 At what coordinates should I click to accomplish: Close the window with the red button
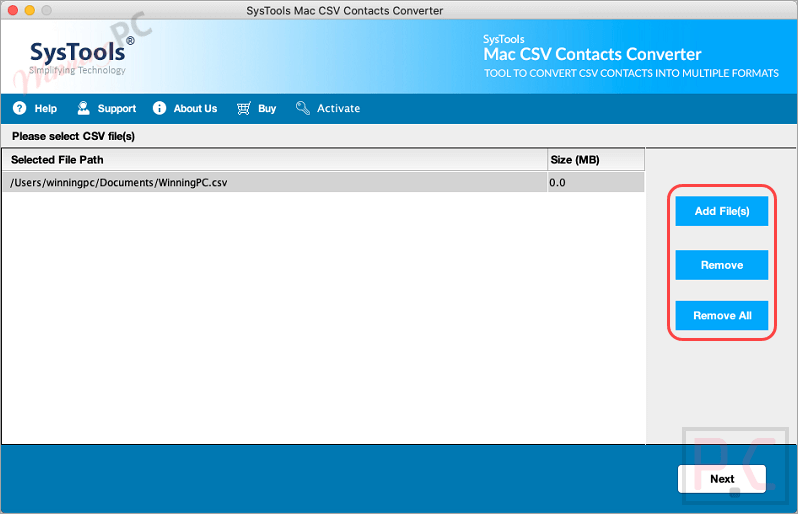tap(13, 10)
